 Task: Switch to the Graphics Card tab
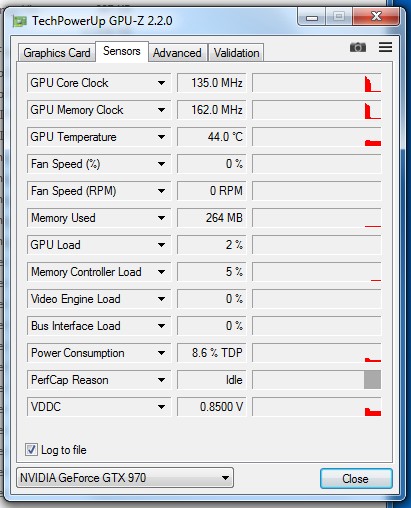(57, 53)
